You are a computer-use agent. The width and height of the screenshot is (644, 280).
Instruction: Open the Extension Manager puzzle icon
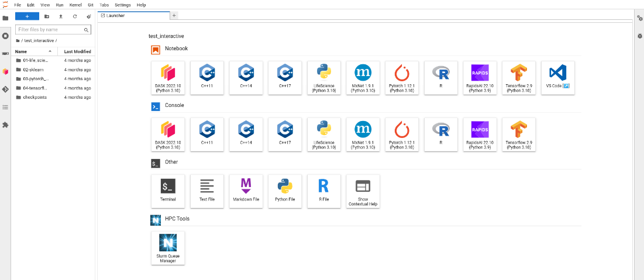[5, 125]
